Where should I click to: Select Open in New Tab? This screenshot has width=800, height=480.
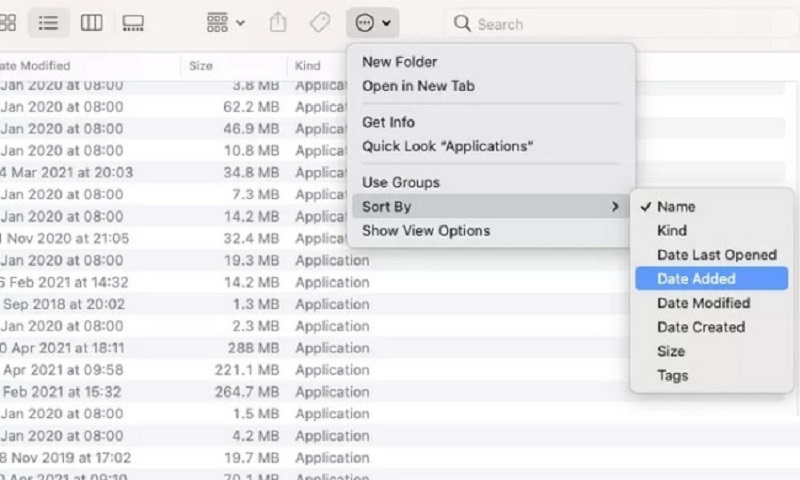418,86
